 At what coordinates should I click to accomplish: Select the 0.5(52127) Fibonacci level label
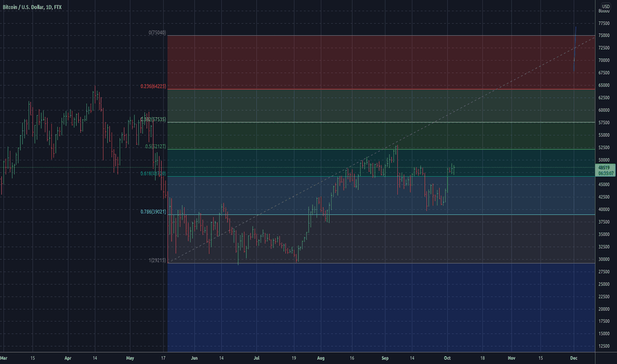pos(156,146)
